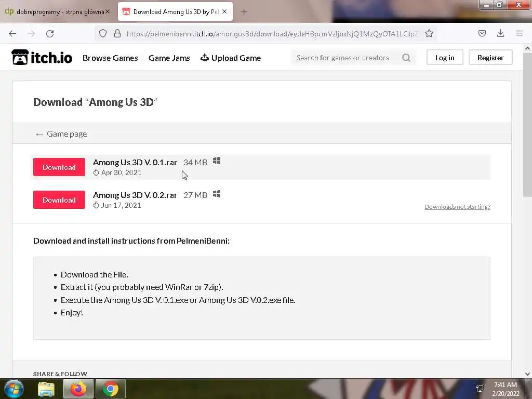Click the network tray icon
Image resolution: width=532 pixels, height=399 pixels.
[480, 389]
